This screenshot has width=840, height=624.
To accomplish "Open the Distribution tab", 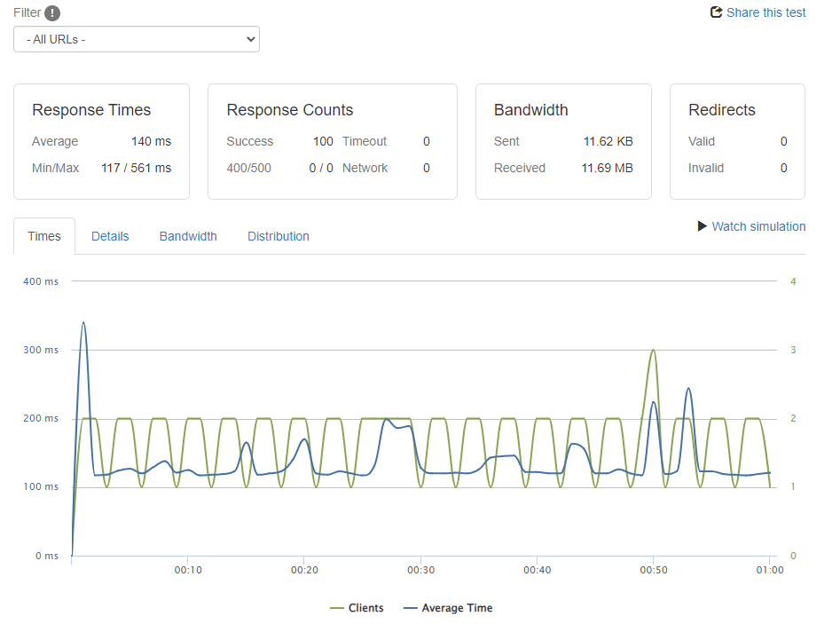I will point(279,236).
